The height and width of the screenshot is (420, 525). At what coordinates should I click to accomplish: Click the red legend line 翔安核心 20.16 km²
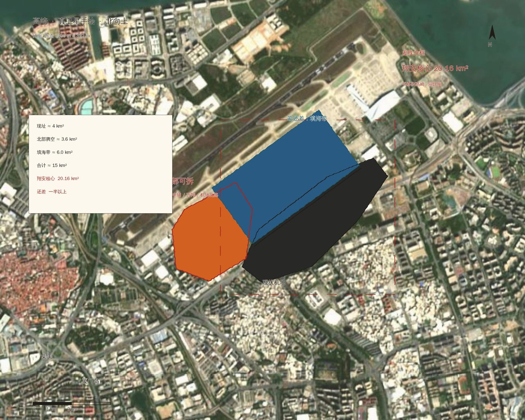pos(58,178)
